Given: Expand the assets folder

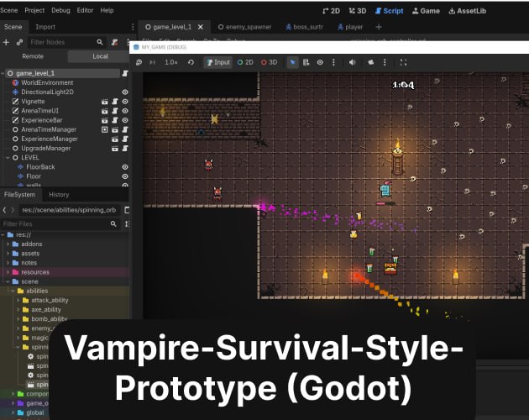Looking at the screenshot, I should [x=8, y=253].
